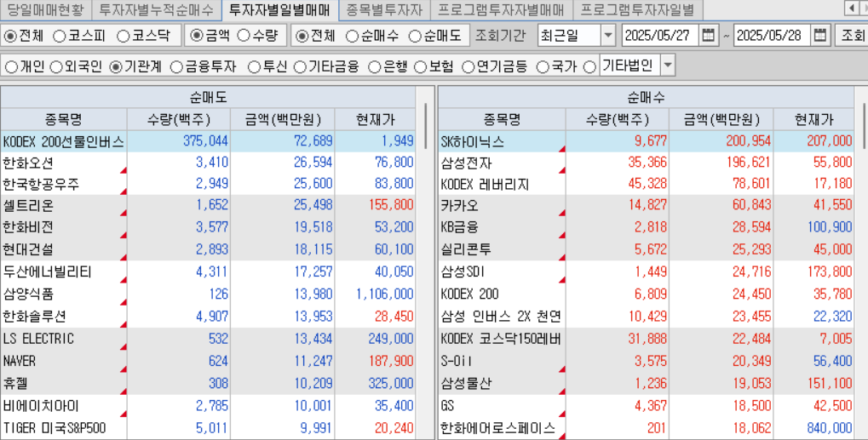Choose 금액 display radio option
868x440 pixels.
tap(197, 36)
